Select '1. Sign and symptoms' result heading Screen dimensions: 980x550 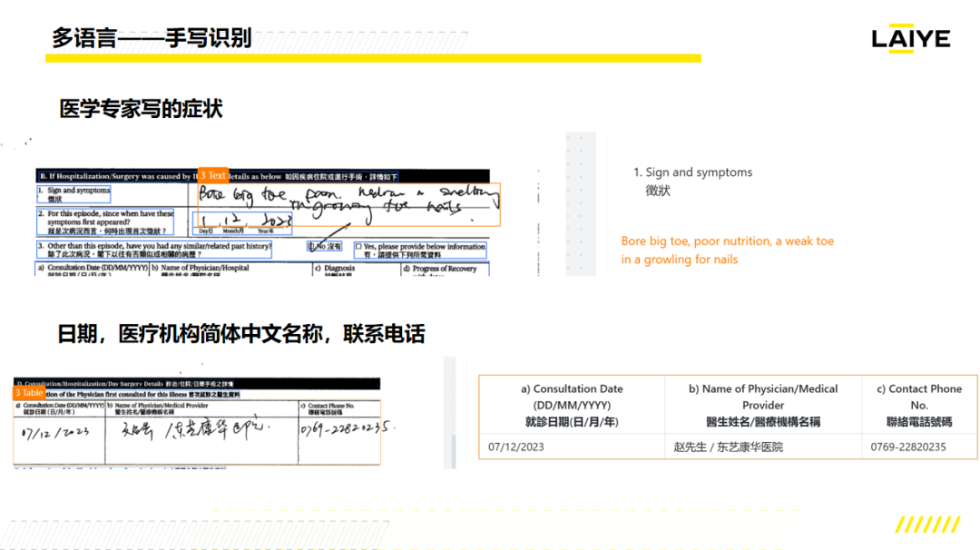(x=692, y=172)
